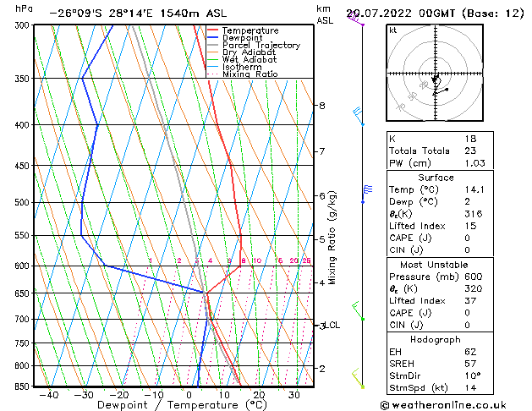Click the red Temperature legend line

point(213,30)
